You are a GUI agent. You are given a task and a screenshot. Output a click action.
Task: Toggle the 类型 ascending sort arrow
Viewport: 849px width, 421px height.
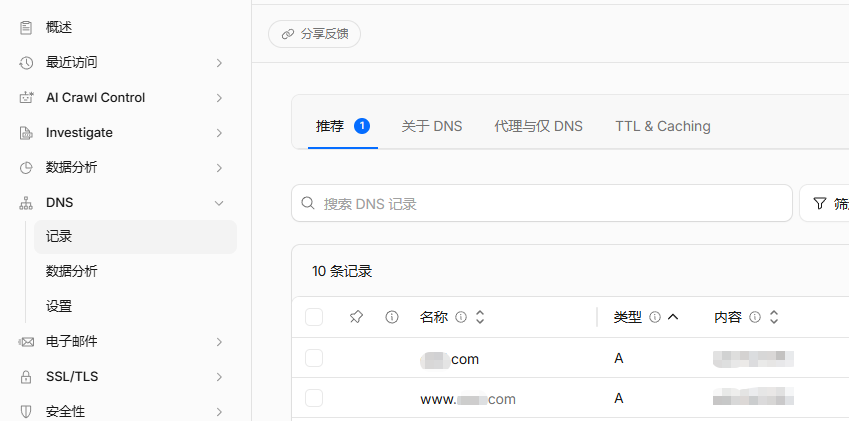(x=673, y=317)
